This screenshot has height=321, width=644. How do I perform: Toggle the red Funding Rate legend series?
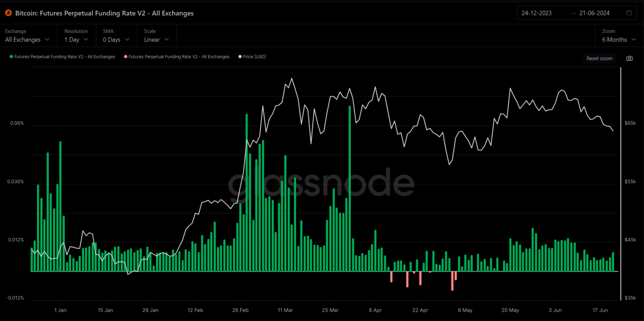(x=179, y=57)
